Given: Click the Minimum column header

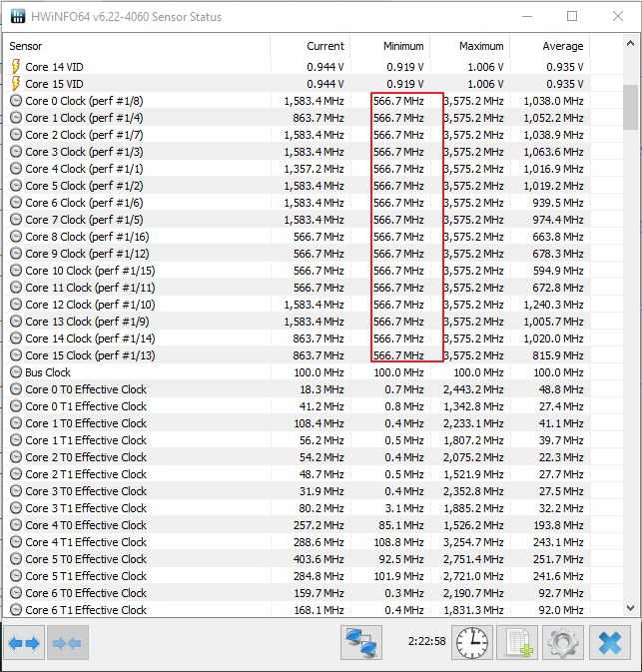Looking at the screenshot, I should coord(390,46).
